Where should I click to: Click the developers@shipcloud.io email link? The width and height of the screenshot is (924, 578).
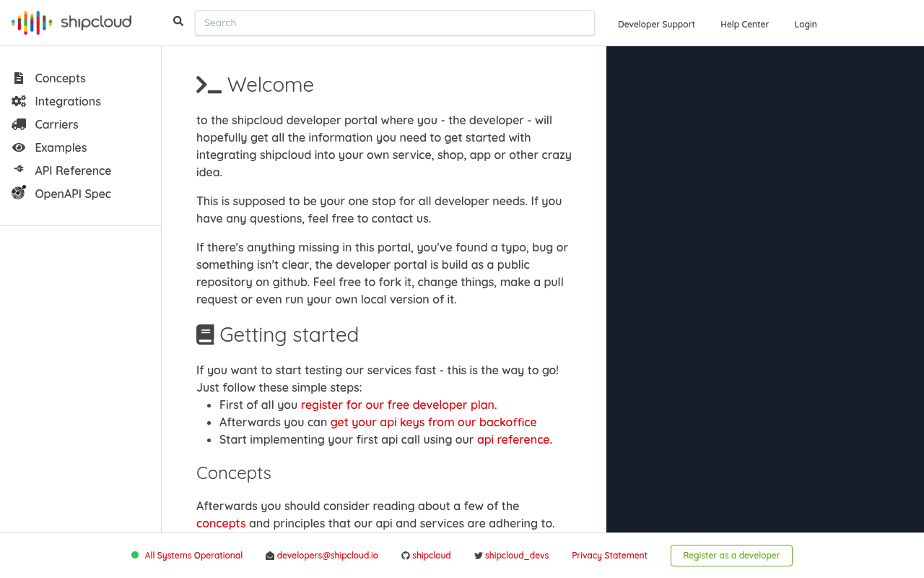[328, 556]
